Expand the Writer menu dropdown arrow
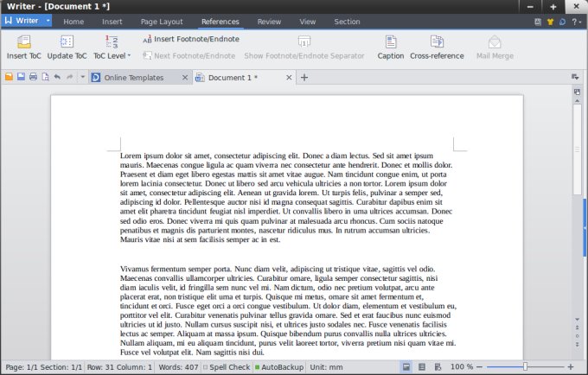Viewport: 588px width, 375px height. click(48, 21)
